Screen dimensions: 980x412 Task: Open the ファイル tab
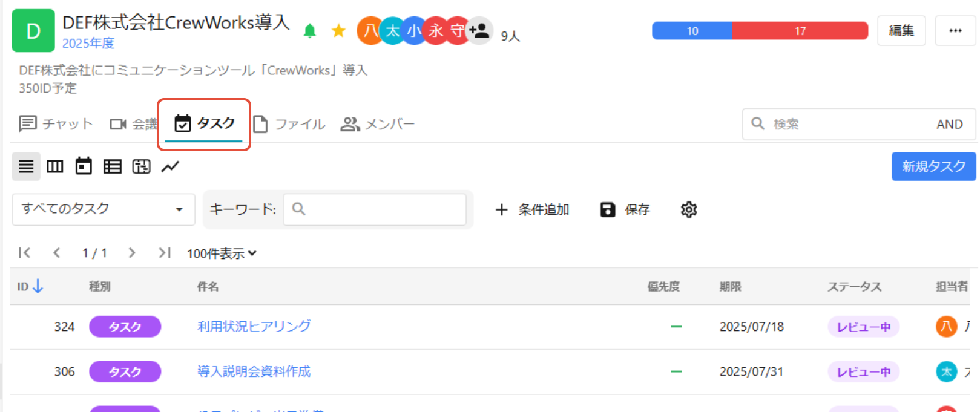(x=289, y=124)
